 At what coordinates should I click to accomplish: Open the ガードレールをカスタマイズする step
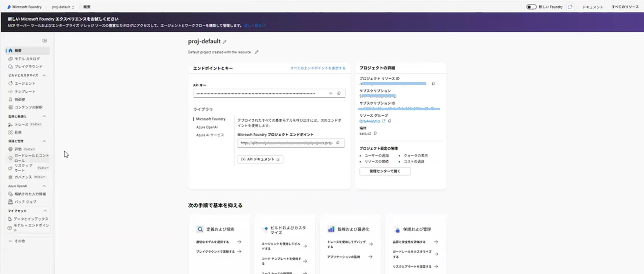pos(415,254)
